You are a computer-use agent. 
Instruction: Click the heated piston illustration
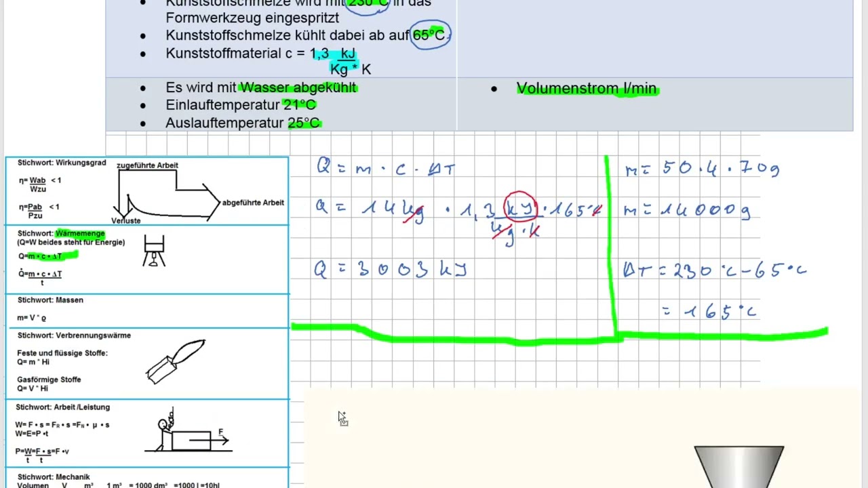(155, 250)
